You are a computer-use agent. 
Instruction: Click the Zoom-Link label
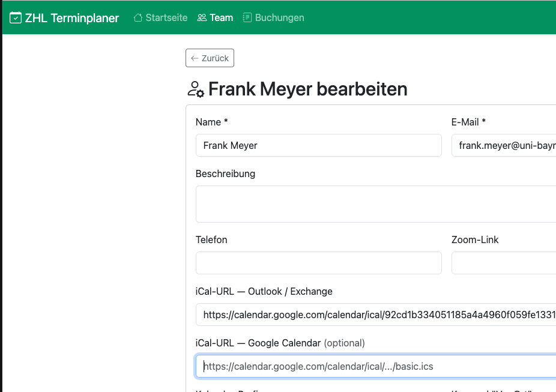click(475, 240)
